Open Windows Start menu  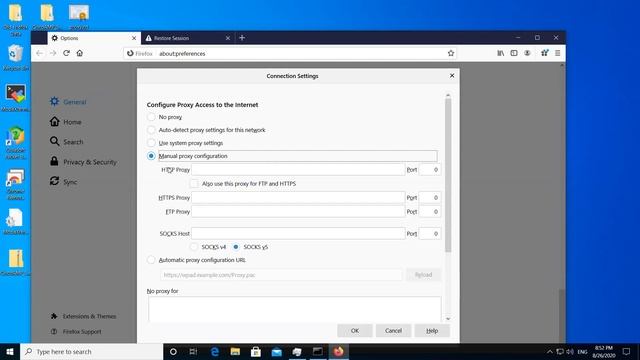[x=10, y=351]
